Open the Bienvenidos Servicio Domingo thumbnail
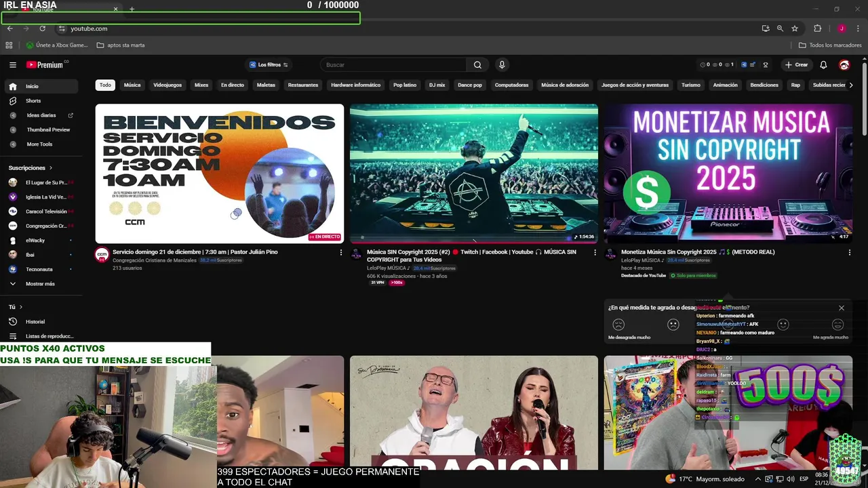Viewport: 868px width, 488px height. point(220,174)
